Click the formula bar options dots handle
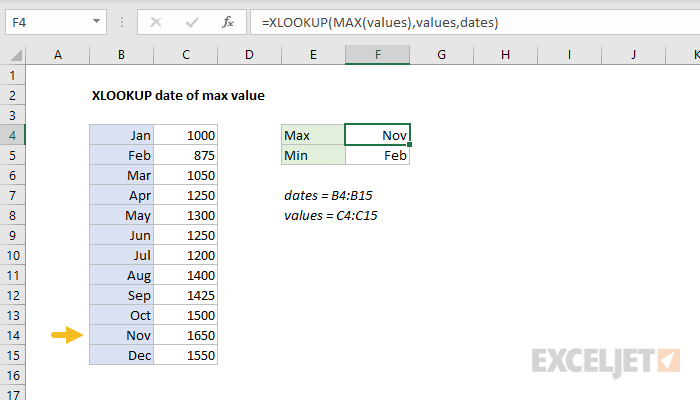 tap(122, 22)
